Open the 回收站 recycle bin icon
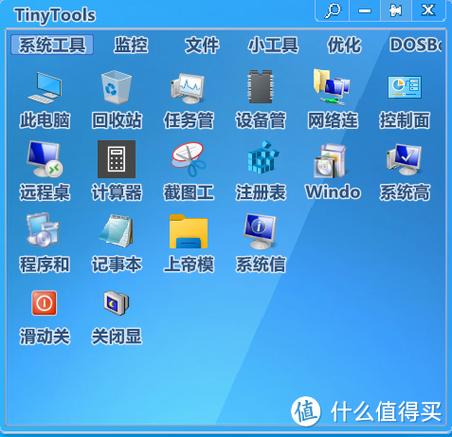Viewport: 452px width, 437px height. click(116, 87)
